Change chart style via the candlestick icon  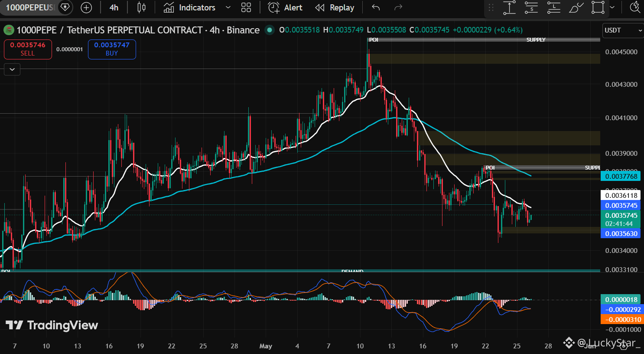point(141,7)
